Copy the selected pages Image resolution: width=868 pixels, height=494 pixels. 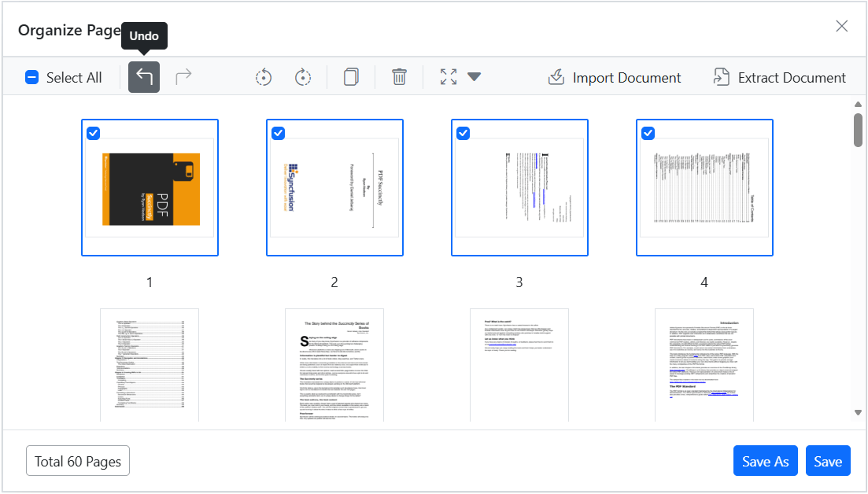click(x=351, y=77)
